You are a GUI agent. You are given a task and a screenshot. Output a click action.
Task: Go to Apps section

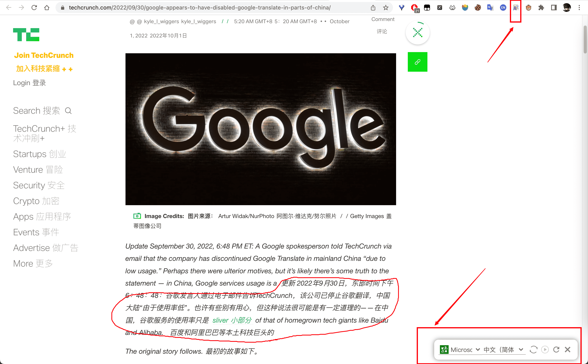(42, 216)
